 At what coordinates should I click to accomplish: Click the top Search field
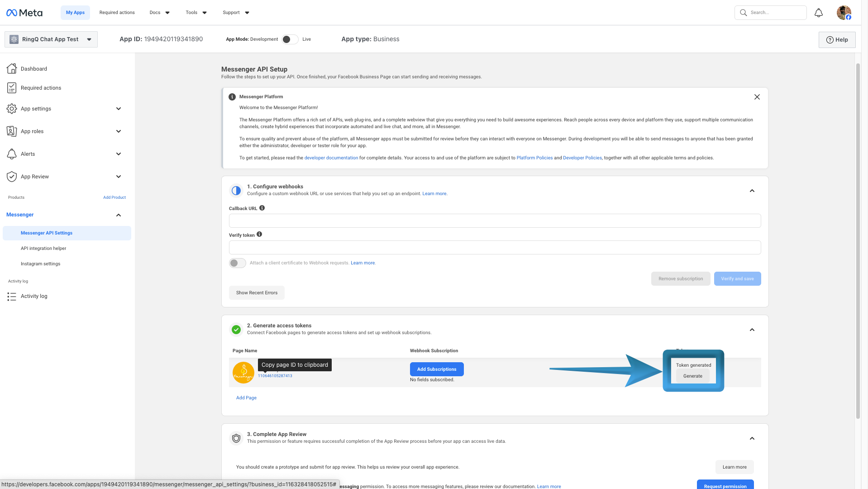[x=770, y=13]
